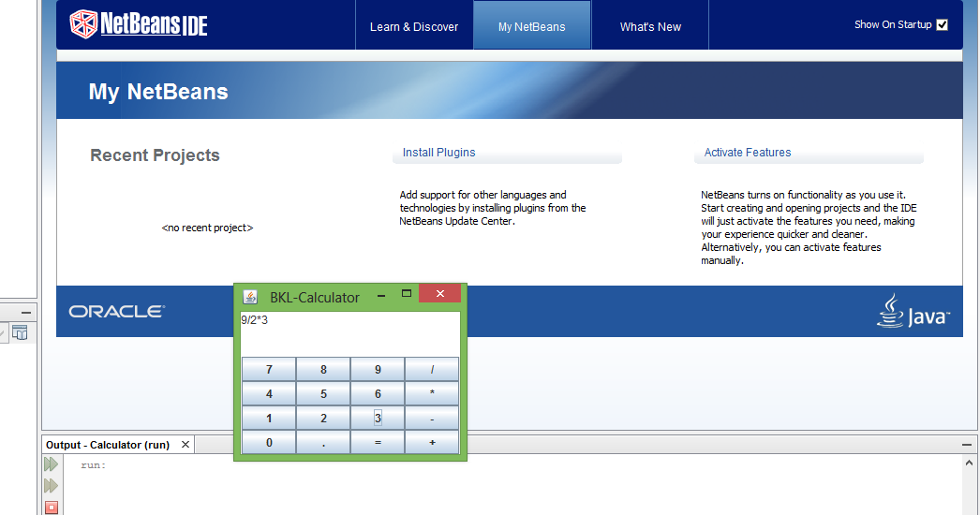Screen dimensions: 980x515
Task: Click the NetBeans IDE logo
Action: click(x=138, y=24)
